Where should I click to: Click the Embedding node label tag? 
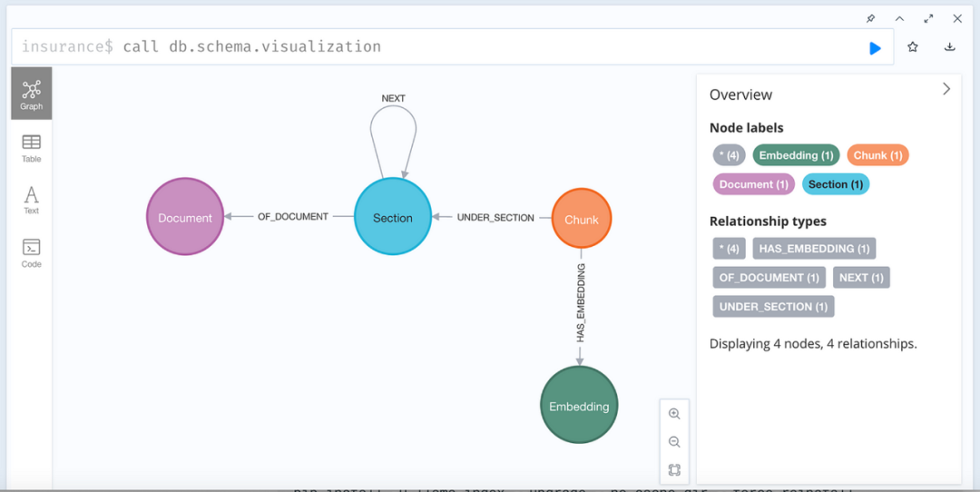(x=796, y=155)
